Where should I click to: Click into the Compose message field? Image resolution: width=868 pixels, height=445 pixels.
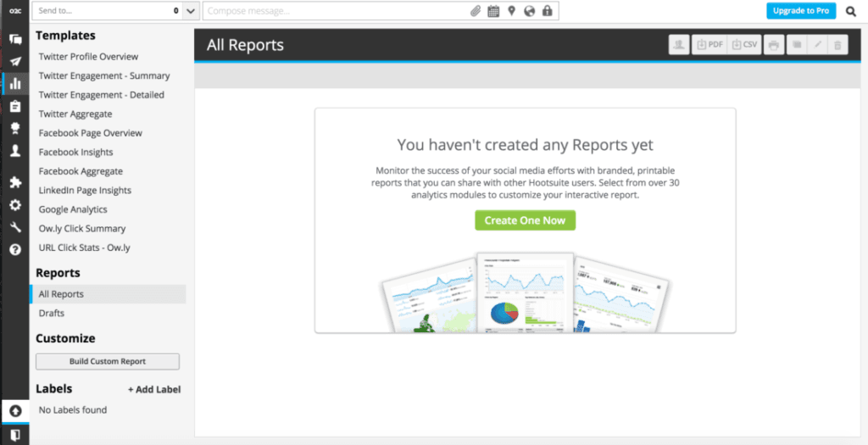coord(335,11)
